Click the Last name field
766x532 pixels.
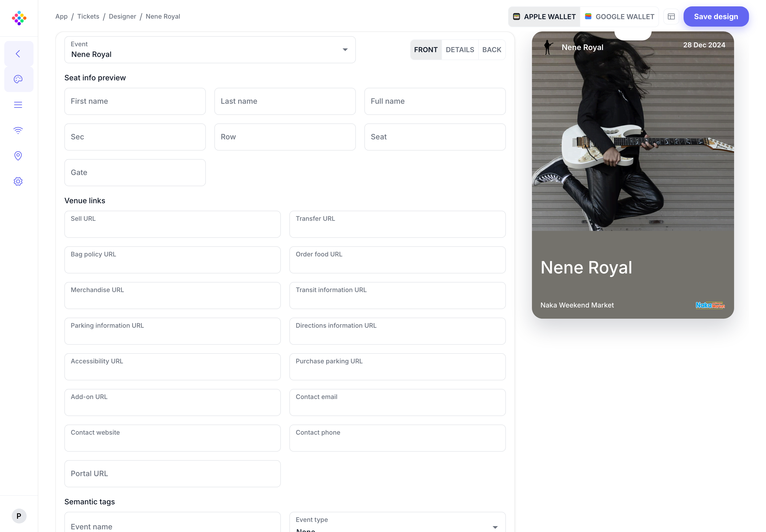pyautogui.click(x=285, y=101)
